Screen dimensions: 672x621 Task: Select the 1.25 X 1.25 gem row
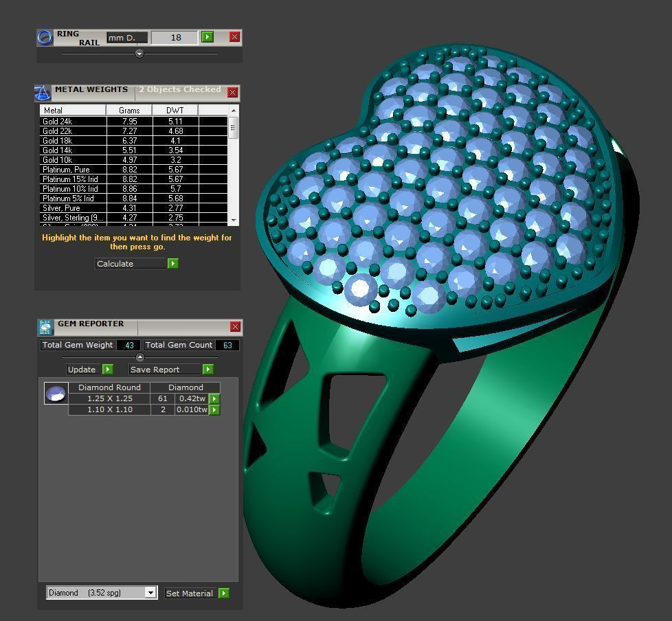[x=144, y=398]
